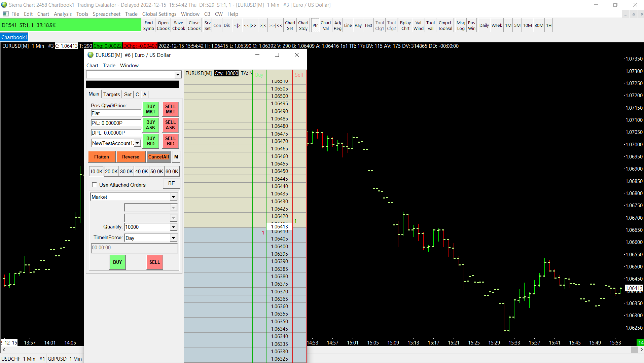
Task: Click Tool Cfg1 toolbar button
Action: pyautogui.click(x=380, y=26)
